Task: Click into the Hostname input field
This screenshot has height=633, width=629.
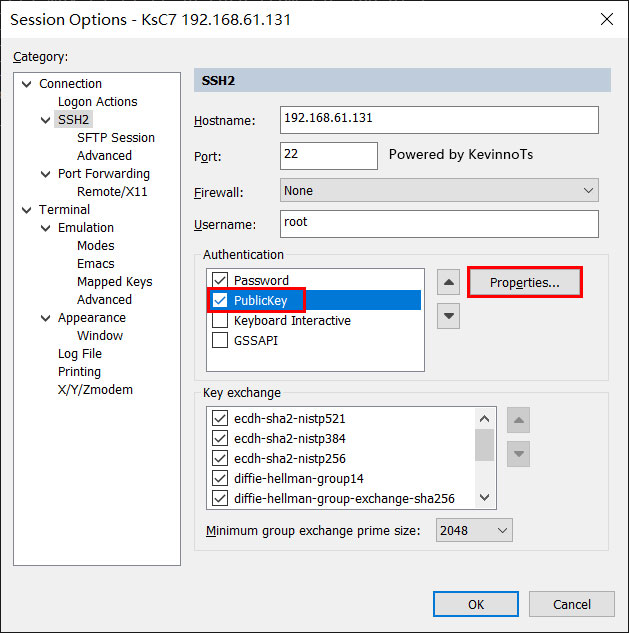Action: [439, 120]
